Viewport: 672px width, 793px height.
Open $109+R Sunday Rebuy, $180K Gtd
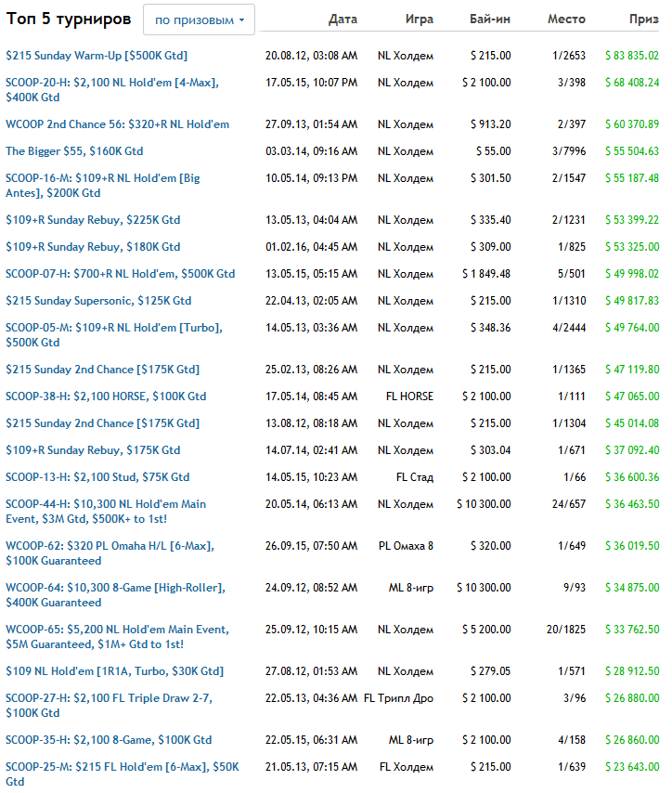tap(93, 248)
